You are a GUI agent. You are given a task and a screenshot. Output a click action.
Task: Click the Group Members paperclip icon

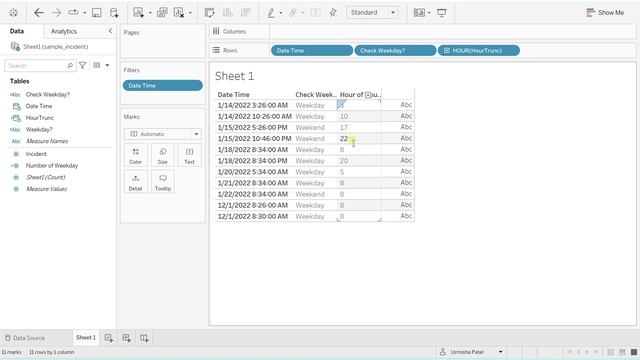293,13
